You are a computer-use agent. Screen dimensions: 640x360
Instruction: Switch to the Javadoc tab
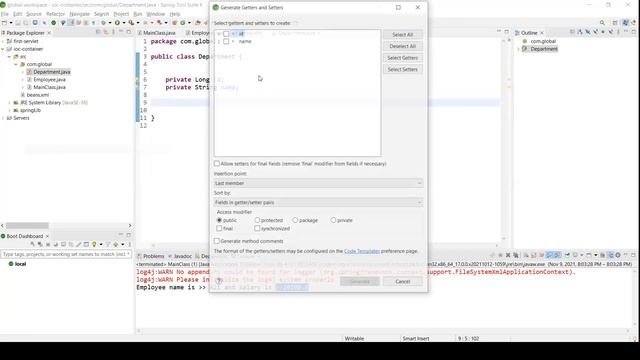[180, 256]
